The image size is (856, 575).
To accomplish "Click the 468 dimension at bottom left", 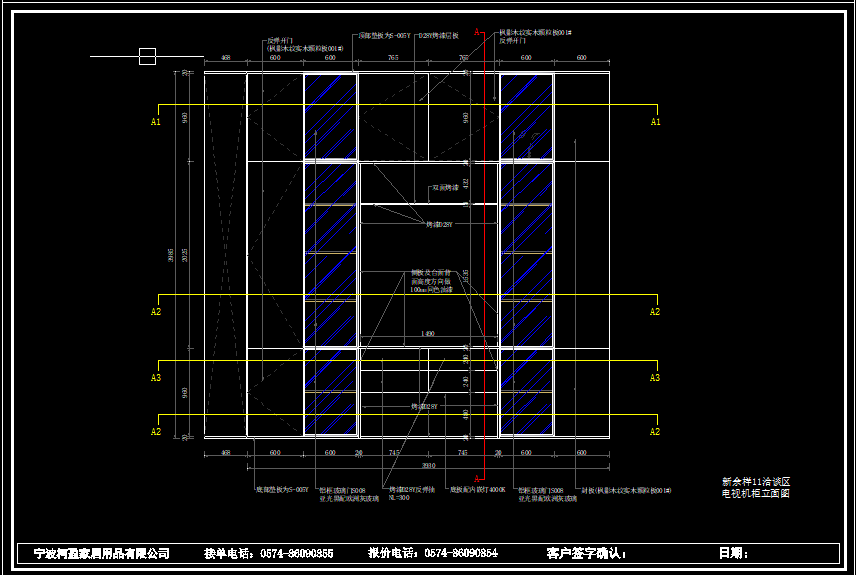I will (225, 453).
